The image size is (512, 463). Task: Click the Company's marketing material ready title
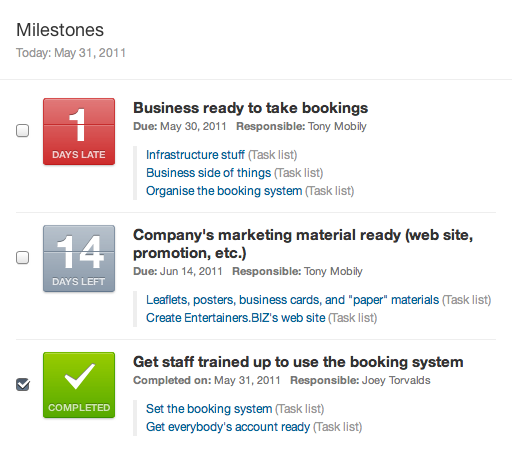click(303, 244)
